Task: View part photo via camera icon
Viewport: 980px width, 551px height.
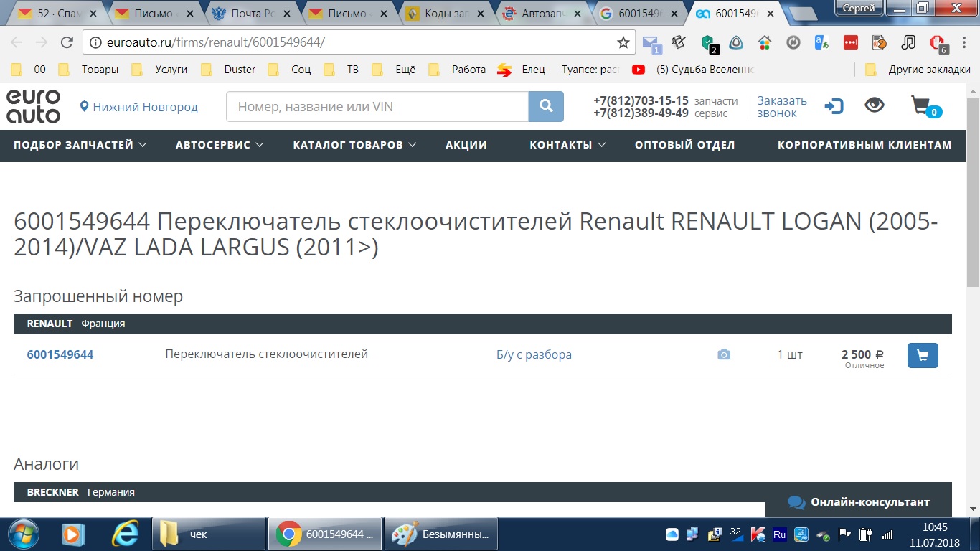Action: click(x=724, y=354)
